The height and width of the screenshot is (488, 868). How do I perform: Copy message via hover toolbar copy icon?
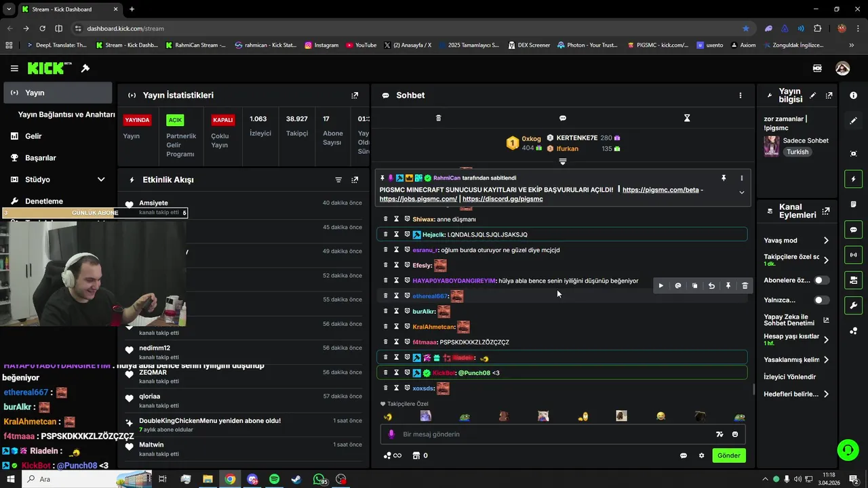(694, 286)
